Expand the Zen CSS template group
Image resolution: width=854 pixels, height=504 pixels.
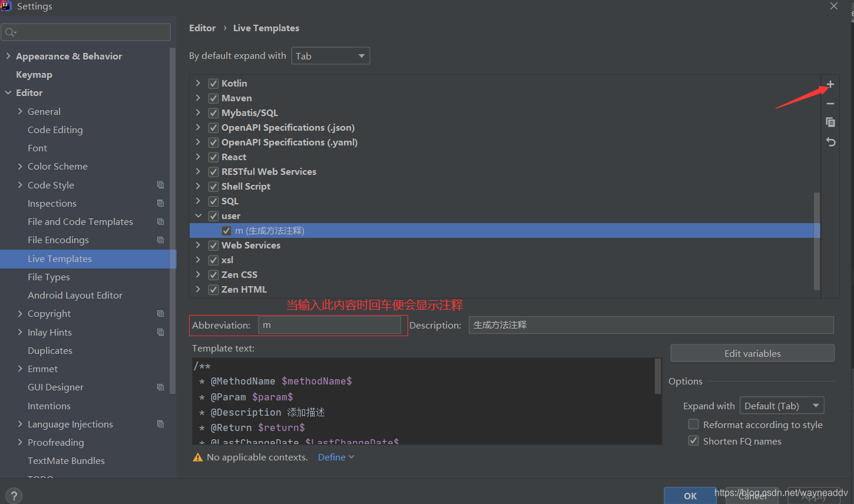[198, 274]
